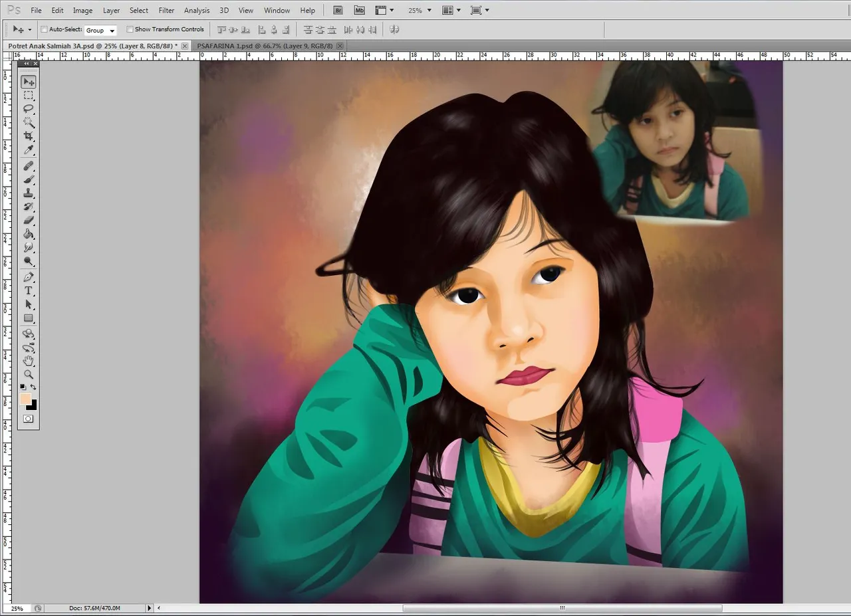Close the Potret Anak Salmiah 3A.psd tab
The width and height of the screenshot is (851, 616).
[185, 46]
